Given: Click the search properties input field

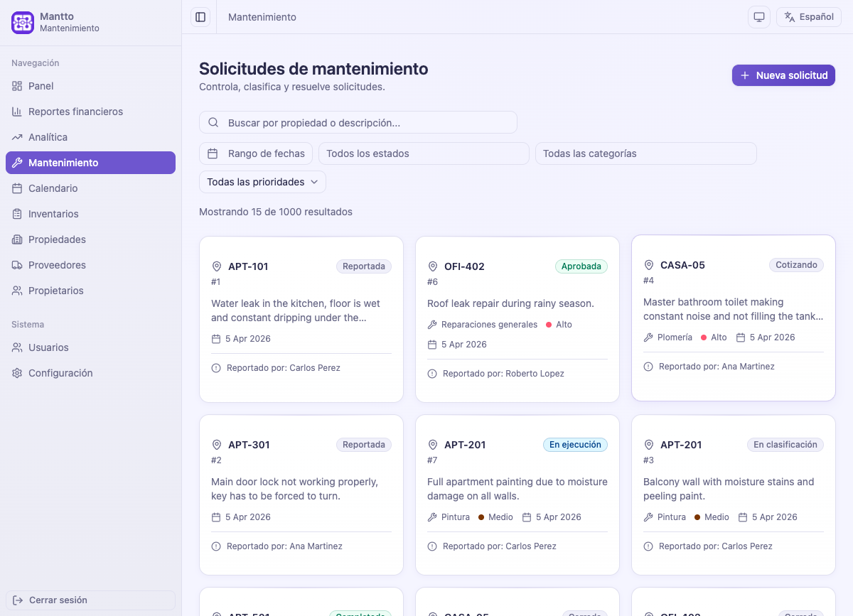Looking at the screenshot, I should pos(358,121).
